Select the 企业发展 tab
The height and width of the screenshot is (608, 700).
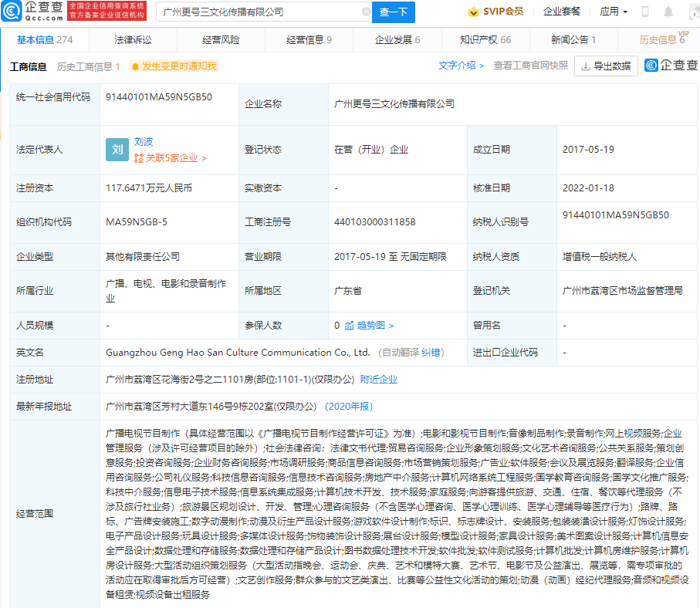397,39
